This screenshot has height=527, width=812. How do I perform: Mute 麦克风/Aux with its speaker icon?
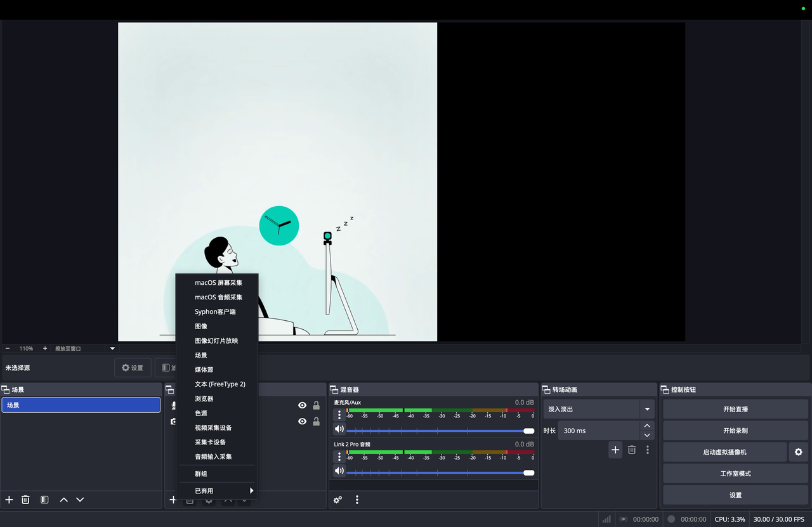(339, 429)
